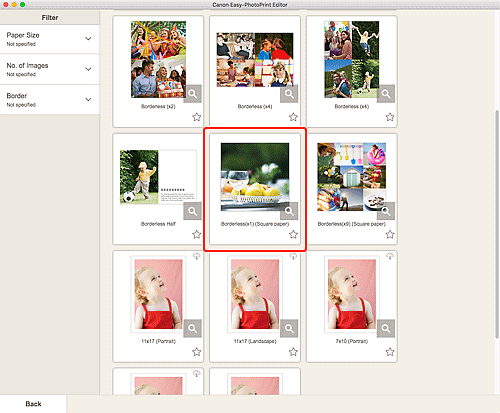
Task: Select the party photos Borderless (x2) thumbnail
Action: 158,59
